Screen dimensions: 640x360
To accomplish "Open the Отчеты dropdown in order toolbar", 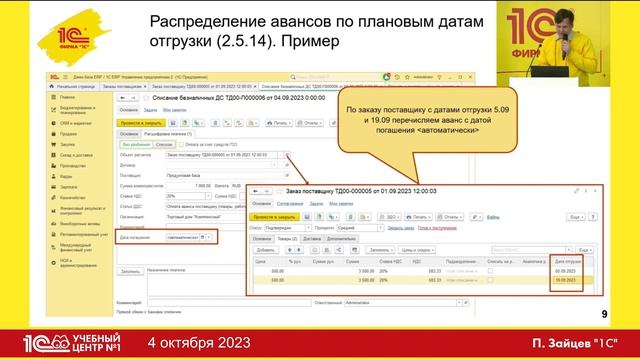I will (x=449, y=217).
